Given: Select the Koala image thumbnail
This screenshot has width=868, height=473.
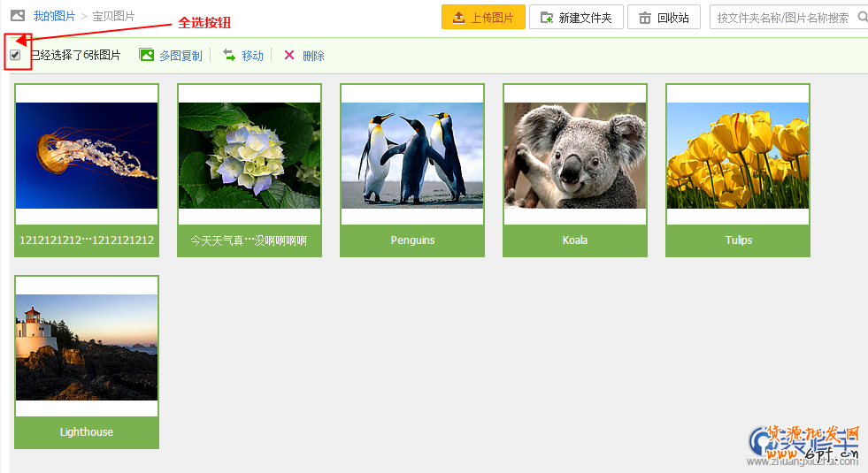Looking at the screenshot, I should [575, 156].
